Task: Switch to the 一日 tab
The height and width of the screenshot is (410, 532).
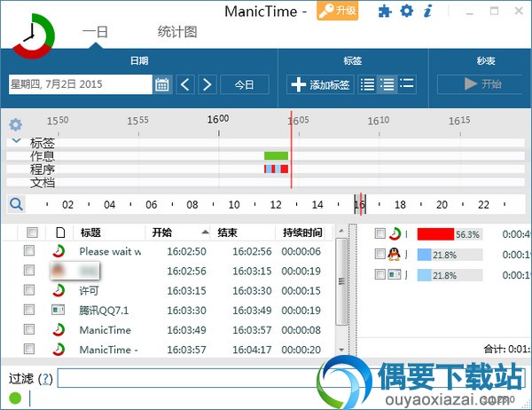Action: tap(95, 32)
